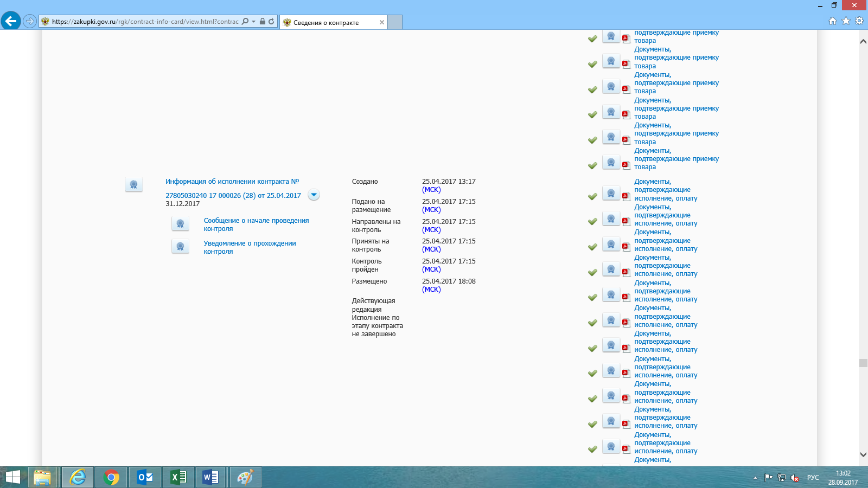Expand the blue dropdown arrow after contract number
The width and height of the screenshot is (868, 488).
pyautogui.click(x=314, y=195)
